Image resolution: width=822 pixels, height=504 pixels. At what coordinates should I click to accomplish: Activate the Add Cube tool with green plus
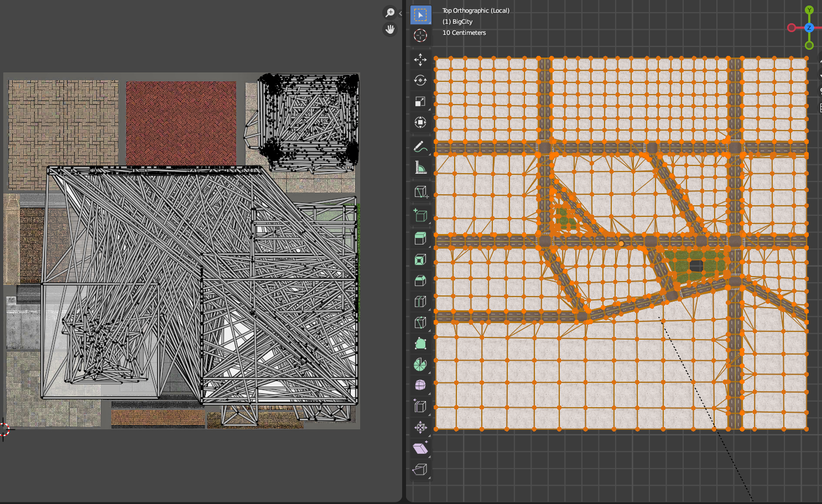(x=420, y=215)
